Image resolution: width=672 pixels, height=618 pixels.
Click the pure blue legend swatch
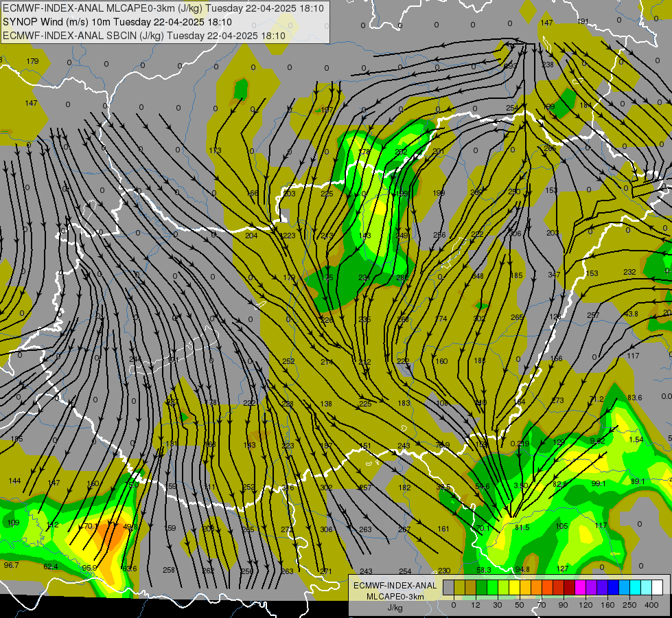coord(613,588)
